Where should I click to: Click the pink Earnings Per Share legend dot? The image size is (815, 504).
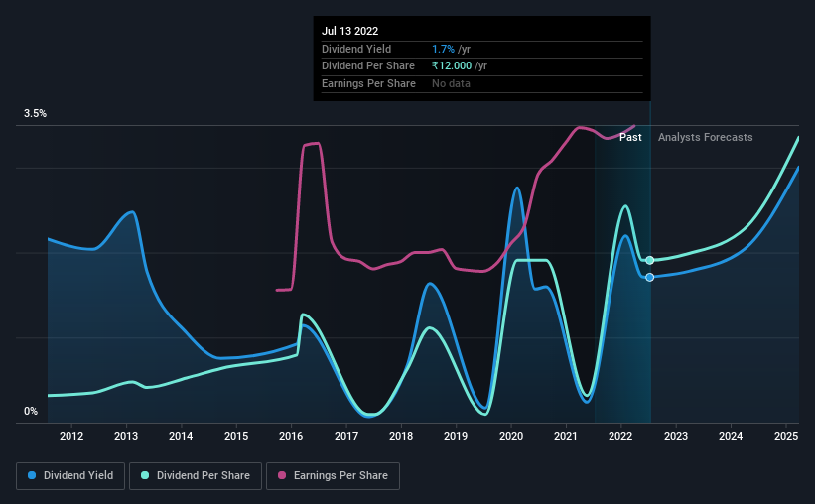click(x=282, y=475)
